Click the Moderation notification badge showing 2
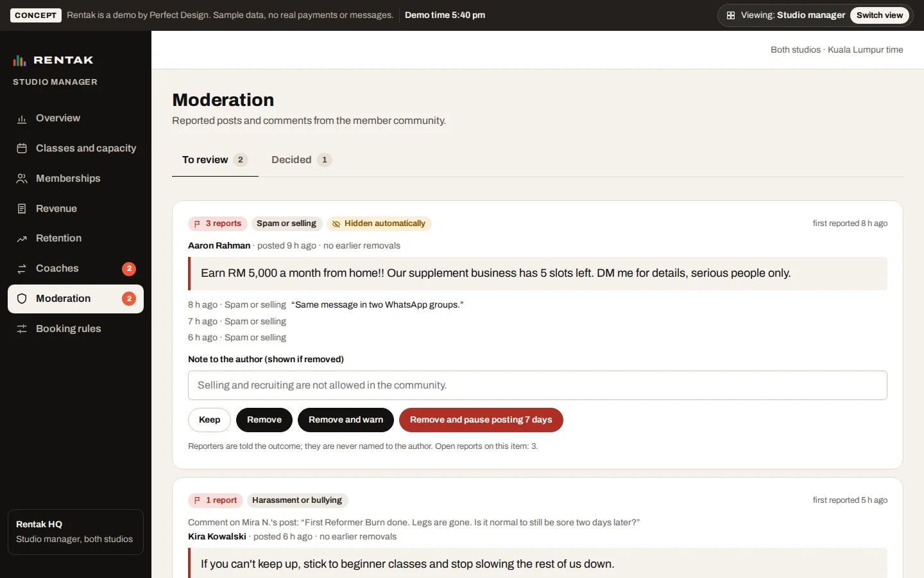Viewport: 924px width, 578px height. 129,299
